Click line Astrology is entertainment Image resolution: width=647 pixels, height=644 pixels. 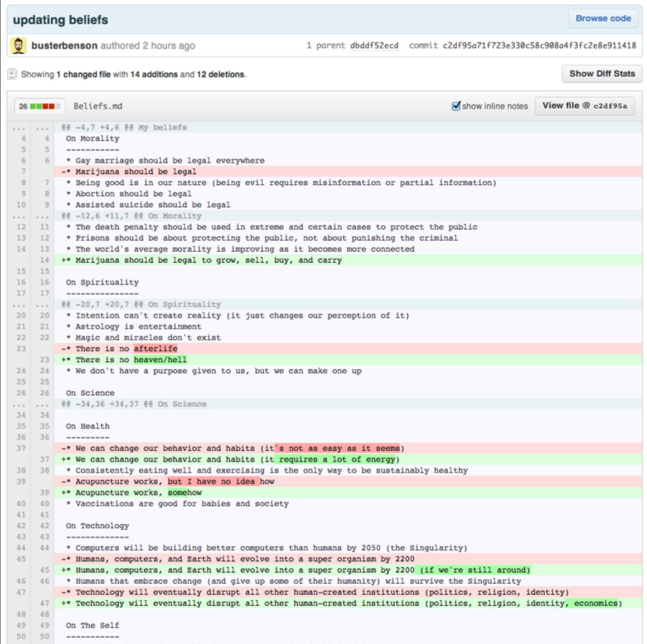pyautogui.click(x=348, y=327)
